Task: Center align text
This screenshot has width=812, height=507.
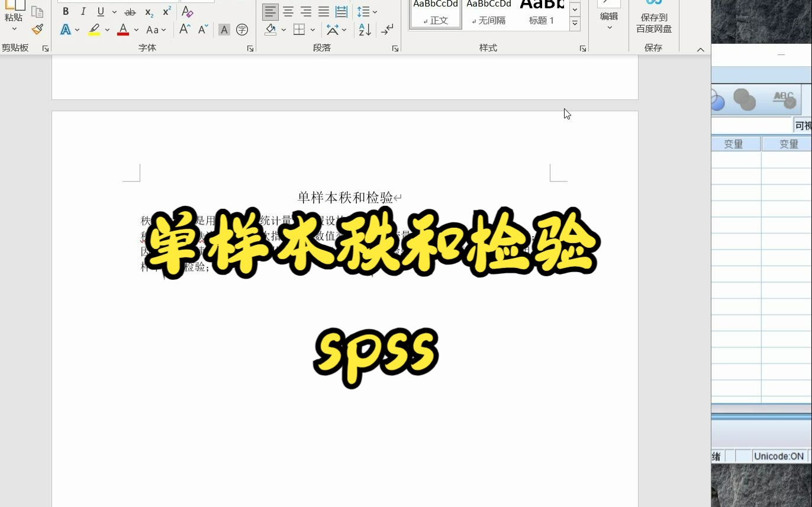Action: tap(288, 12)
